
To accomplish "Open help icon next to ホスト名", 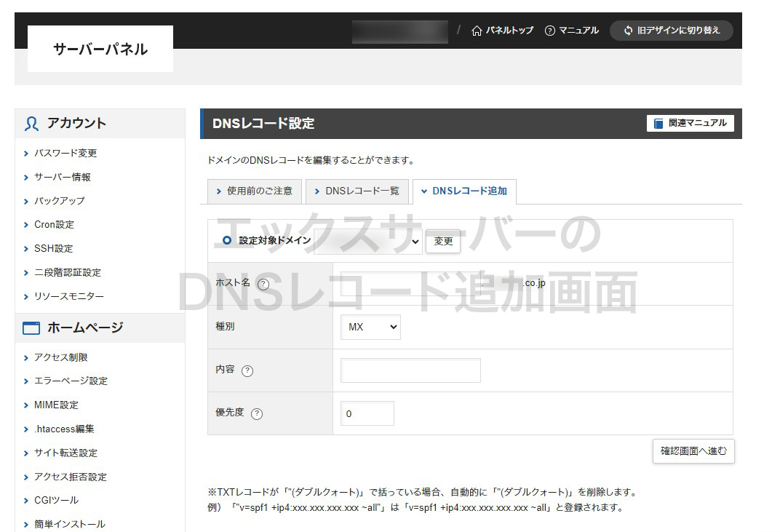I will pos(263,284).
